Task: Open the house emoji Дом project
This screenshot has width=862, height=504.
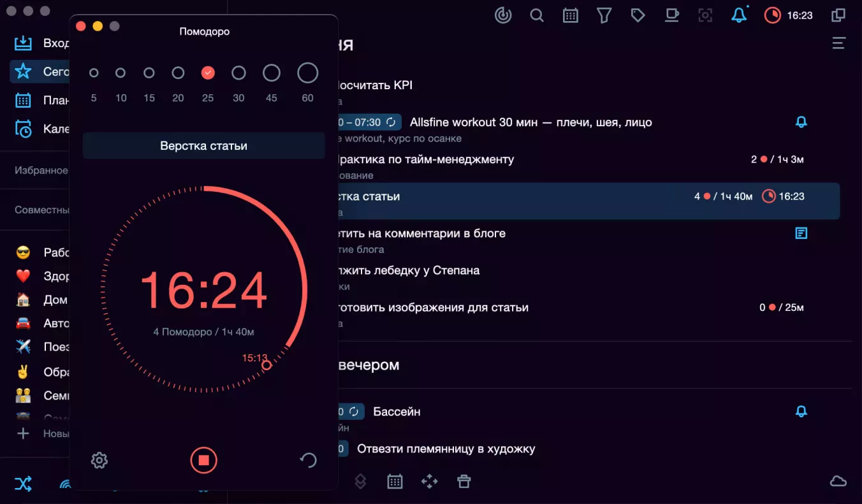Action: click(x=41, y=299)
